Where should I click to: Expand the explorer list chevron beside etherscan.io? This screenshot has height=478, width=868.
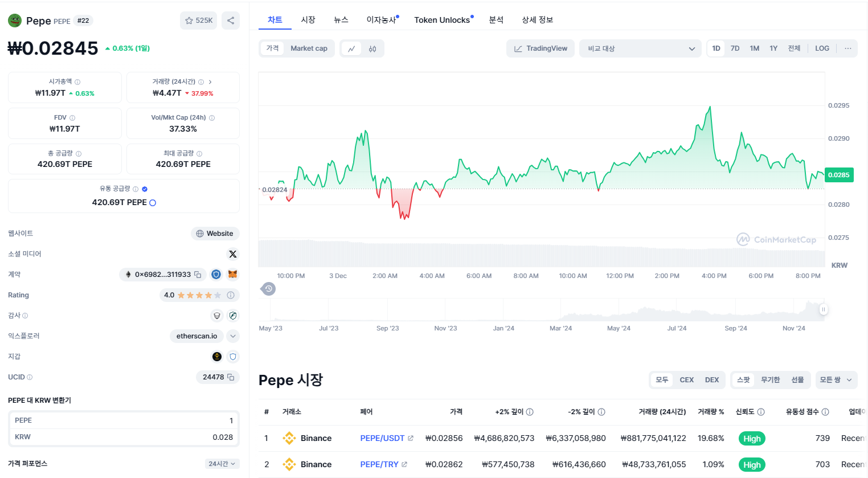pos(232,336)
